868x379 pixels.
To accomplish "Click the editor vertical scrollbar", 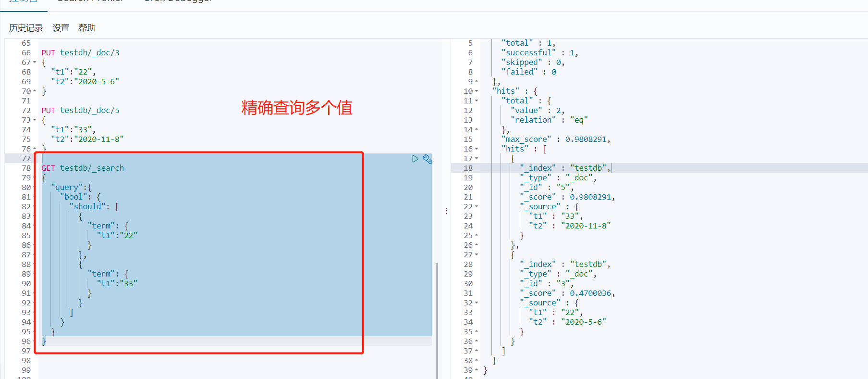I will tap(437, 321).
